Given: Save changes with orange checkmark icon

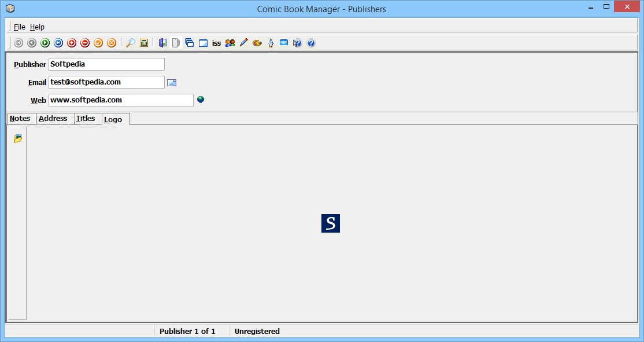Looking at the screenshot, I should point(98,43).
